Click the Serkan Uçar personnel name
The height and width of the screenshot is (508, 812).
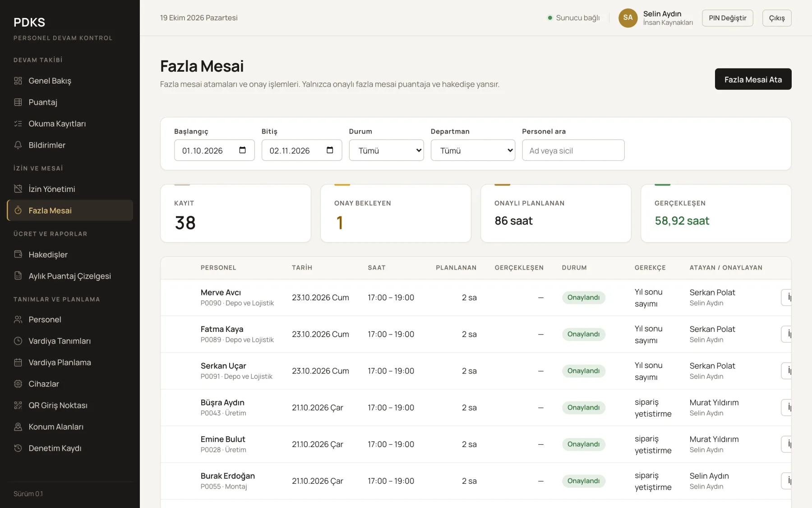(223, 366)
